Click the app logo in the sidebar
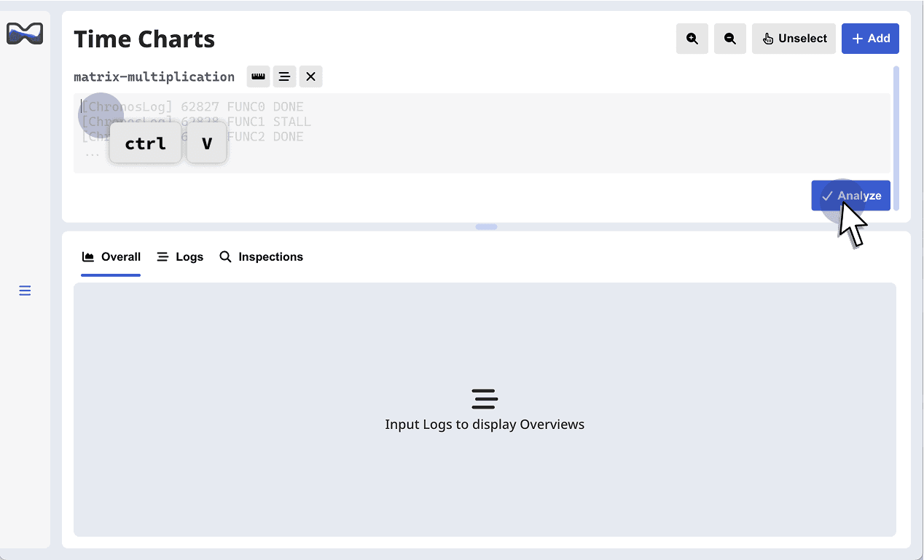Viewport: 924px width, 560px height. coord(25,33)
